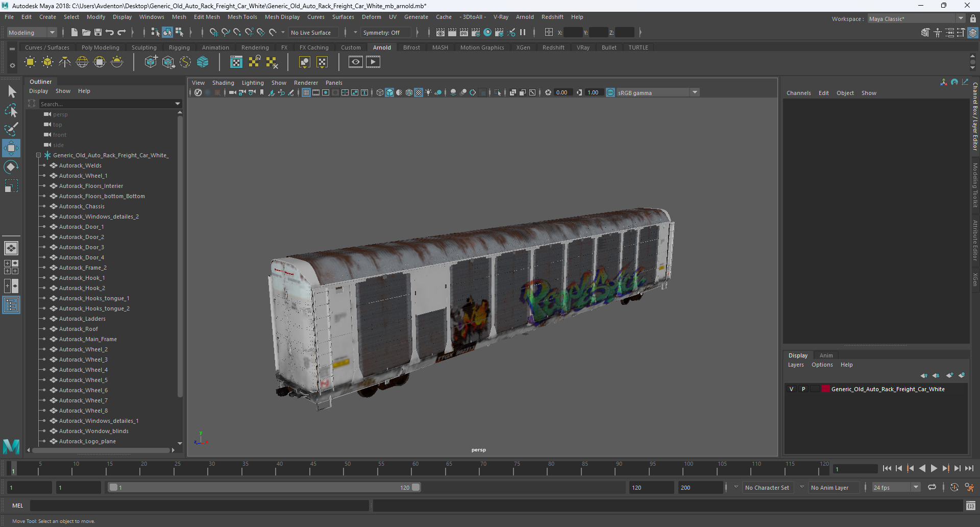The width and height of the screenshot is (980, 527).
Task: Open the 24 fps dropdown
Action: pos(896,487)
